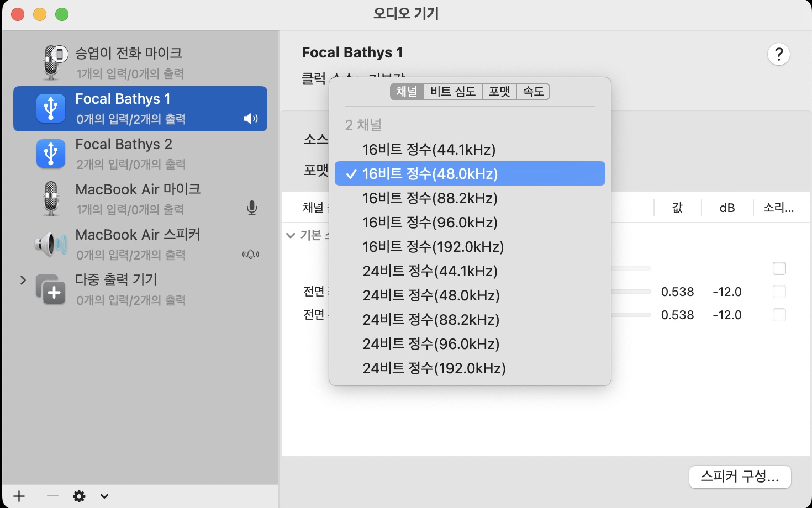The width and height of the screenshot is (812, 508).
Task: Add a new device with plus button
Action: pos(19,496)
